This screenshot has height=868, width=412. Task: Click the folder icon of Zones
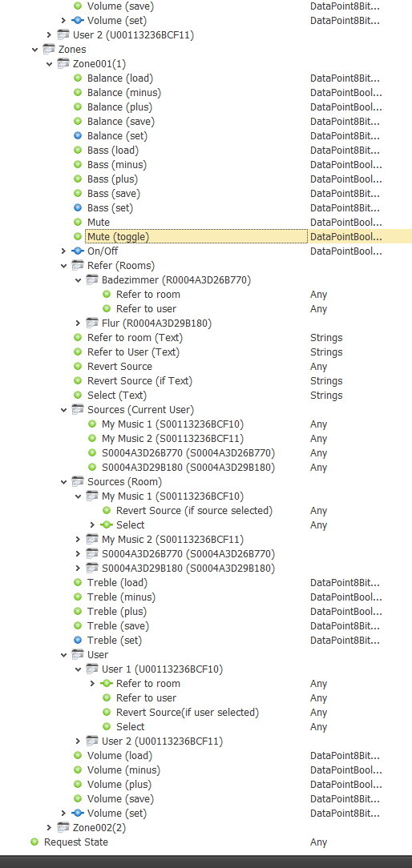49,50
